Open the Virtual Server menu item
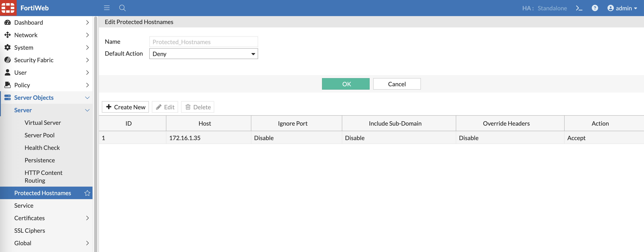The image size is (644, 252). pos(43,123)
